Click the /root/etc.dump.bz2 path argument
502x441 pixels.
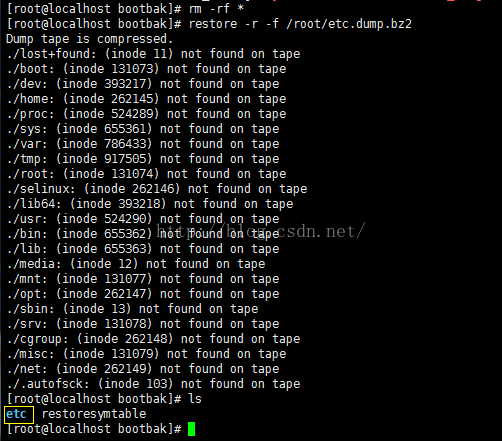pyautogui.click(x=349, y=24)
